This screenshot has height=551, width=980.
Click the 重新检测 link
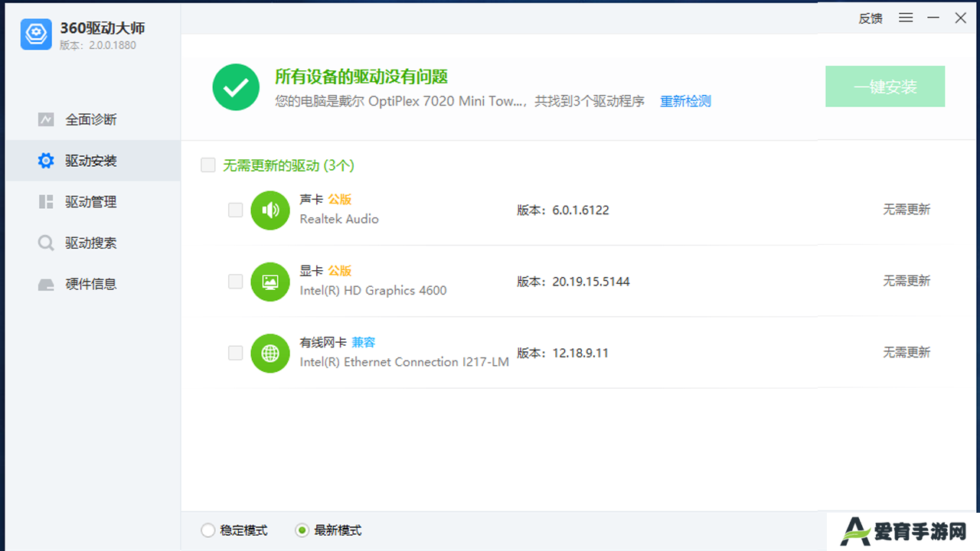click(686, 101)
